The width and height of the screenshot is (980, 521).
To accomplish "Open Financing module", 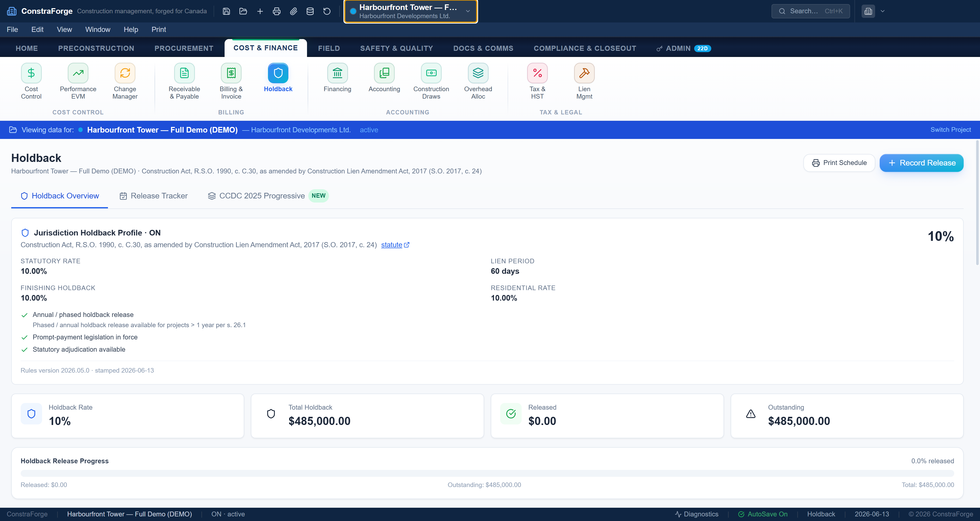I will click(337, 78).
